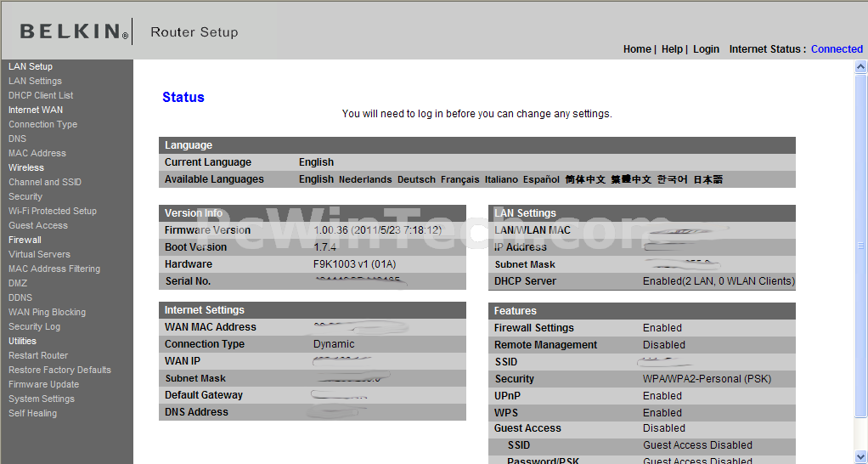Click the Firewall Settings Enabled value
Image resolution: width=868 pixels, height=464 pixels.
662,328
